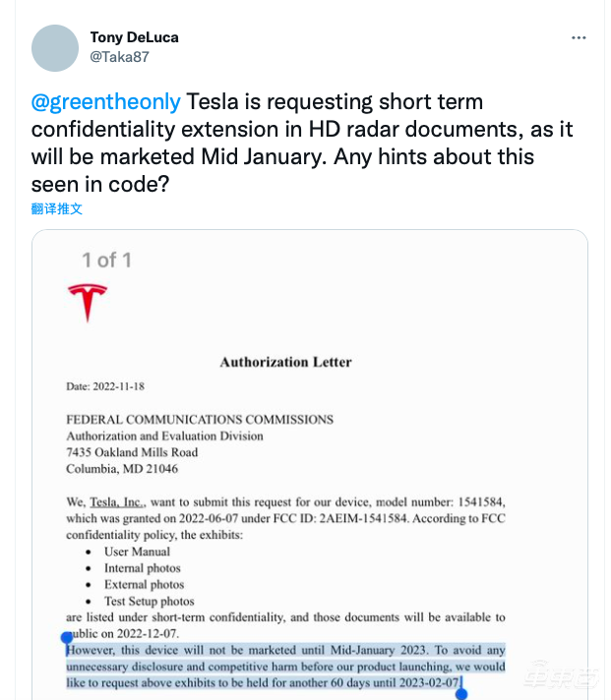Screen dimensions: 611x700
Task: Click the Authorization Letter heading
Action: [x=285, y=362]
